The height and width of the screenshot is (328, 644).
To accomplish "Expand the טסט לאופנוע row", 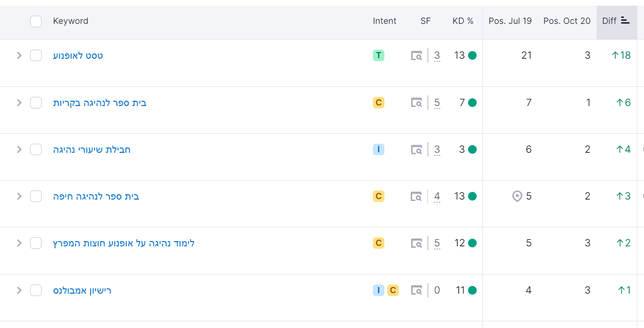I will point(19,55).
